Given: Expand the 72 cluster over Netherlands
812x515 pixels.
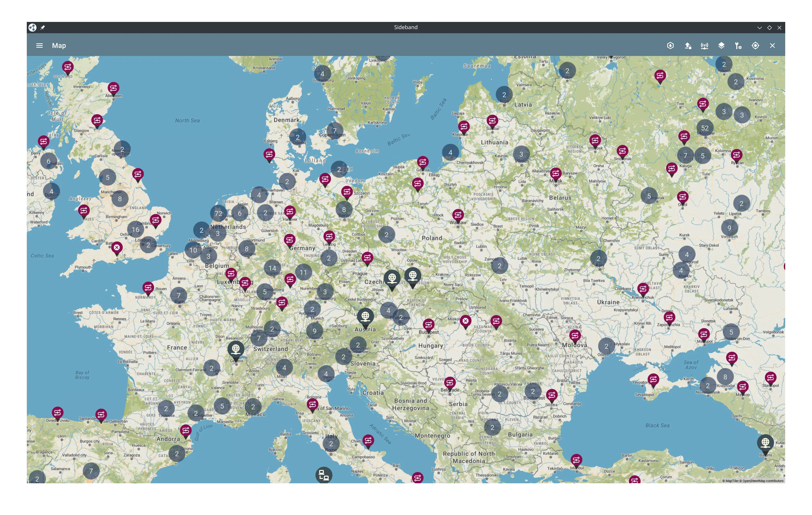Looking at the screenshot, I should coord(218,213).
